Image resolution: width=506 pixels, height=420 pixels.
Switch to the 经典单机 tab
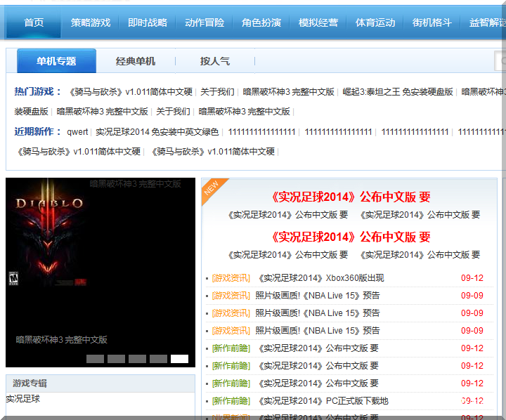pyautogui.click(x=136, y=61)
